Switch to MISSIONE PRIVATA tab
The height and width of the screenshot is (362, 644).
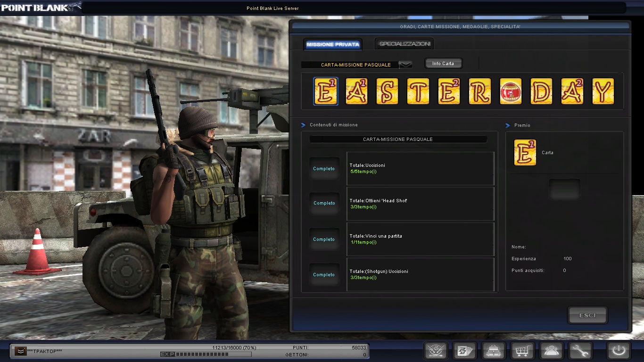(x=333, y=44)
